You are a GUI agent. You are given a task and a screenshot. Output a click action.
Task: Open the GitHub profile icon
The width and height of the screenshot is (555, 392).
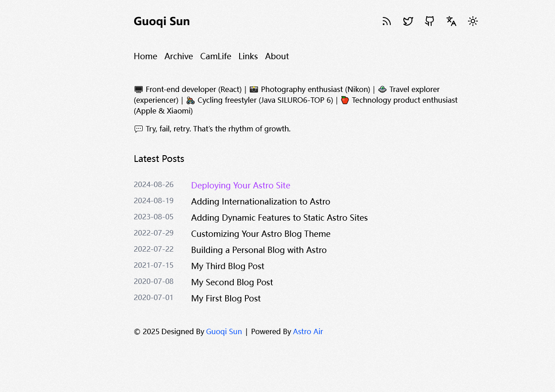pos(429,22)
